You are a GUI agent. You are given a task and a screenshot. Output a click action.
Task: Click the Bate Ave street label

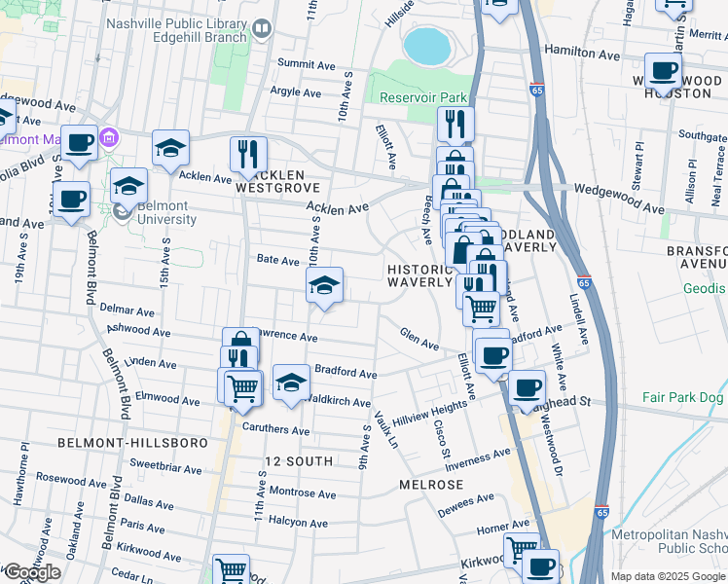pyautogui.click(x=278, y=260)
